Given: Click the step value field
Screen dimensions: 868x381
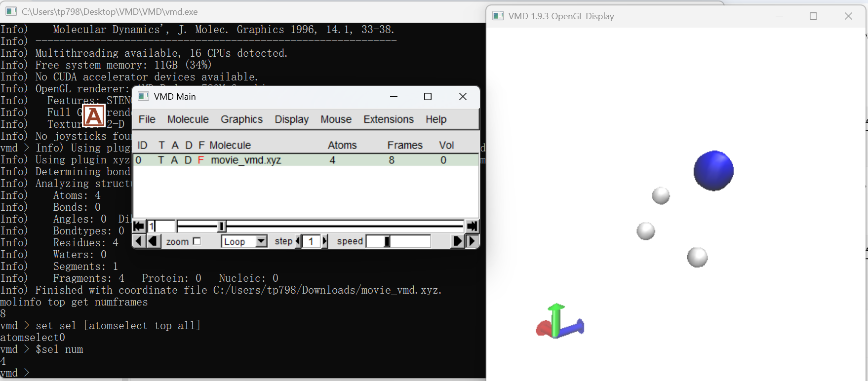Looking at the screenshot, I should (x=312, y=241).
